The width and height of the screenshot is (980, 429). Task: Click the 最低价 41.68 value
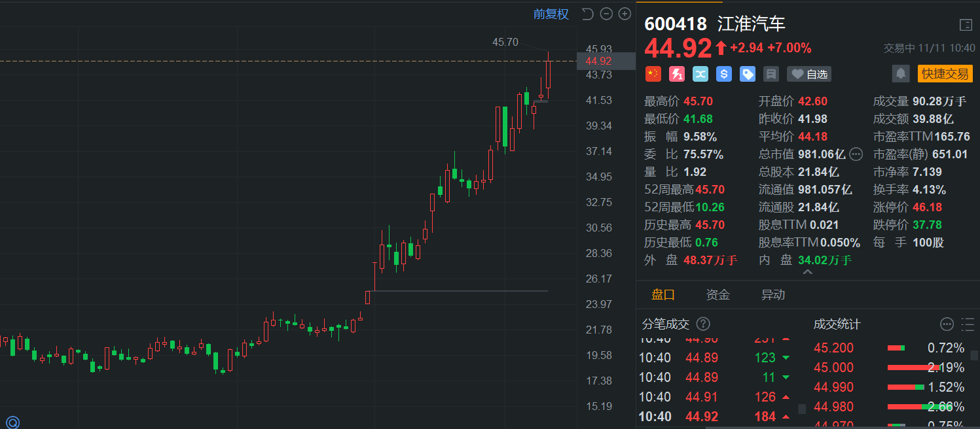pyautogui.click(x=698, y=119)
